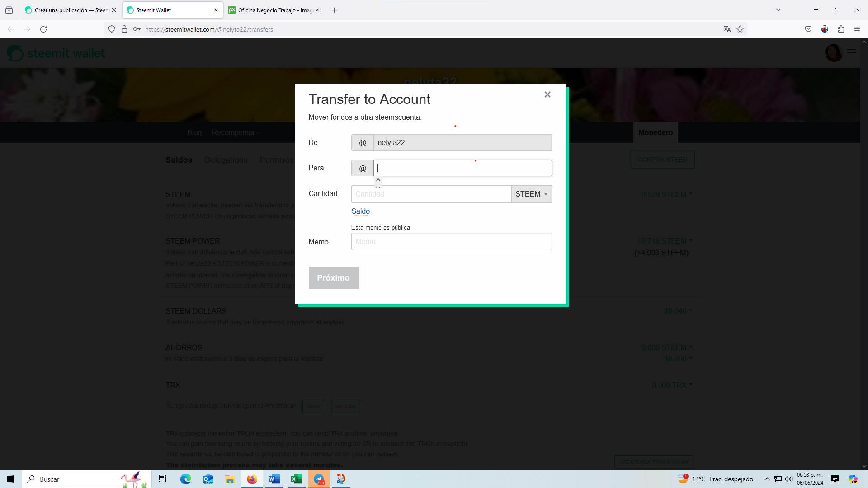Click the Saldo balance link
Screen dimensions: 868x488
pos(360,211)
